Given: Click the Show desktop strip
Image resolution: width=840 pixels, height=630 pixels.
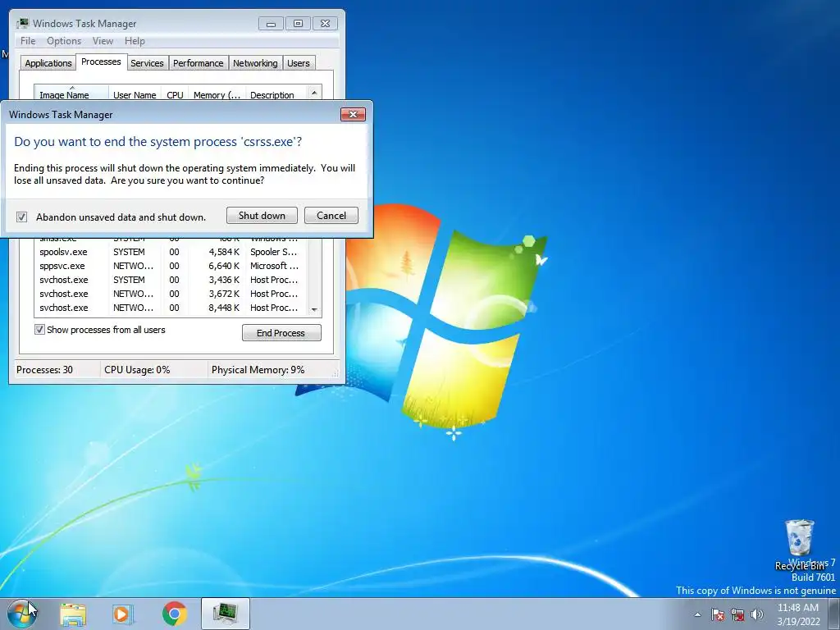Looking at the screenshot, I should pos(834,614).
